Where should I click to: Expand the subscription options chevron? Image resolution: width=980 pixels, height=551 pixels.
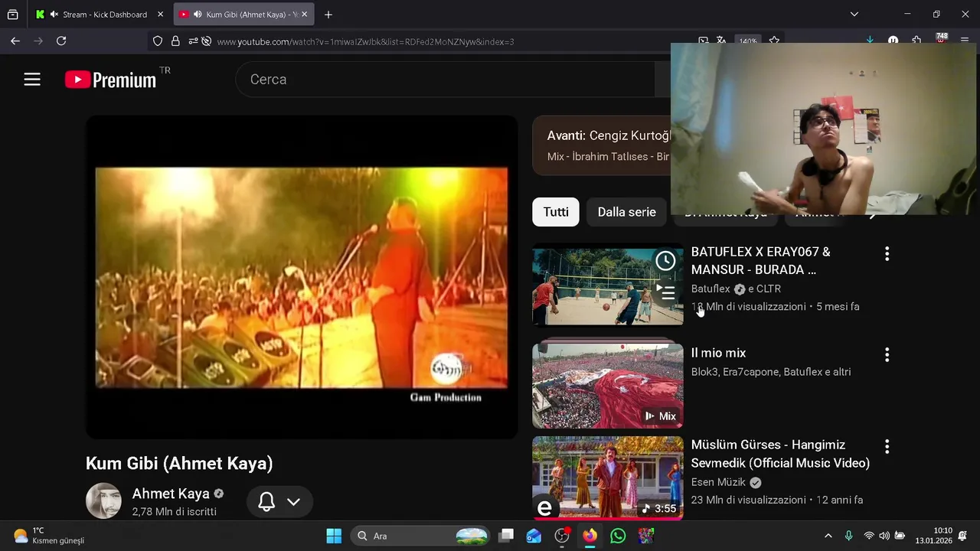(293, 502)
